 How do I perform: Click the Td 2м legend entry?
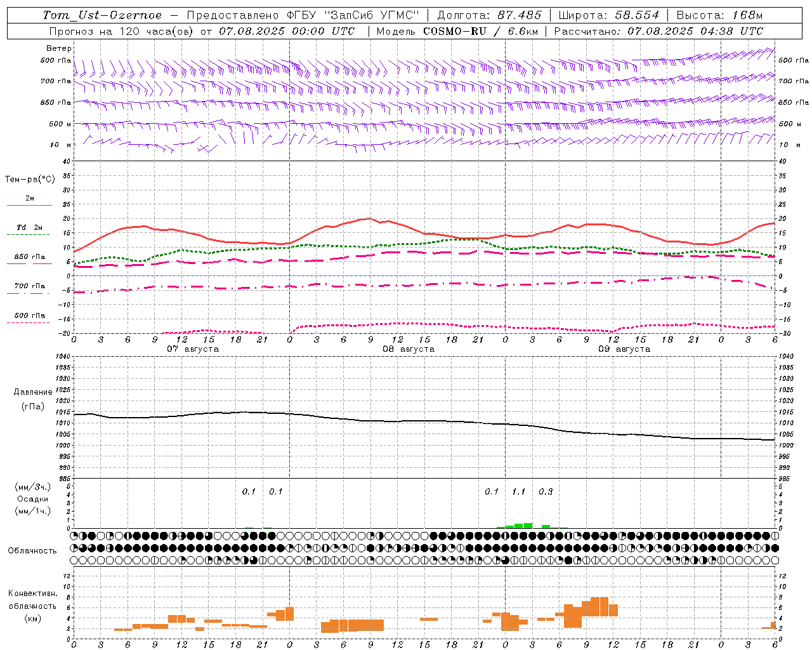pyautogui.click(x=30, y=227)
